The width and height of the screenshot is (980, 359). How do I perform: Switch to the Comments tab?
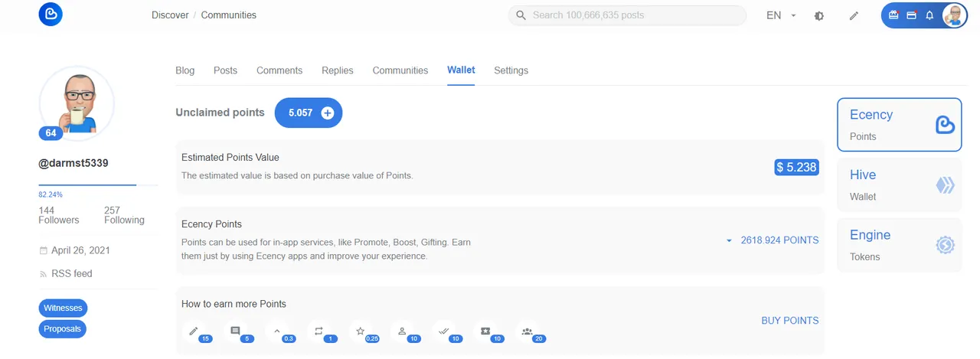point(279,70)
